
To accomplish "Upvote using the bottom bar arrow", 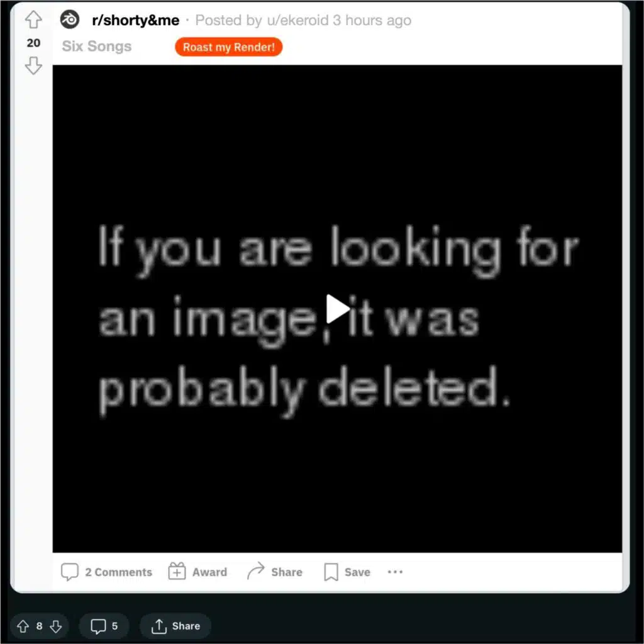I will [23, 626].
